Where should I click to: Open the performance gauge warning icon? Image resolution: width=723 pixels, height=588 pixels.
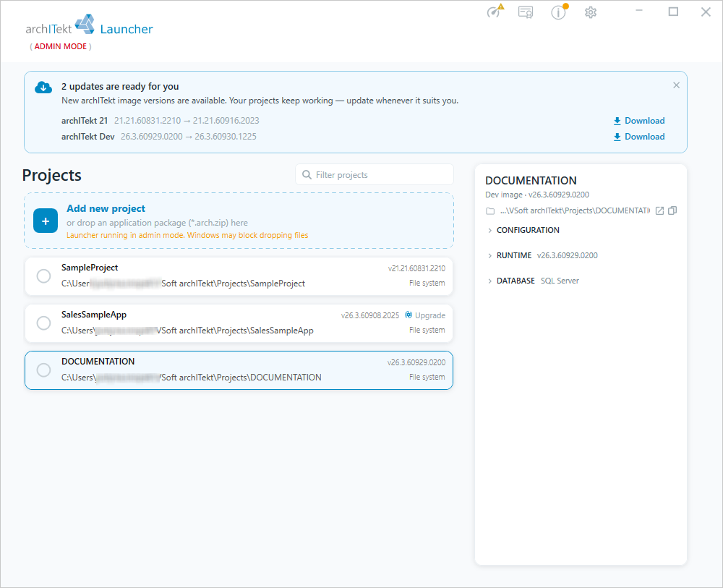[495, 11]
